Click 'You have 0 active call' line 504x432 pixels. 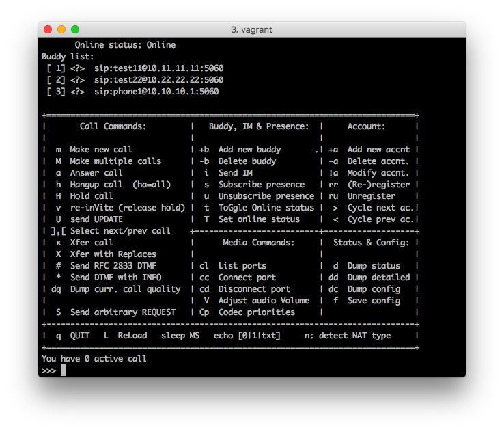(x=94, y=359)
